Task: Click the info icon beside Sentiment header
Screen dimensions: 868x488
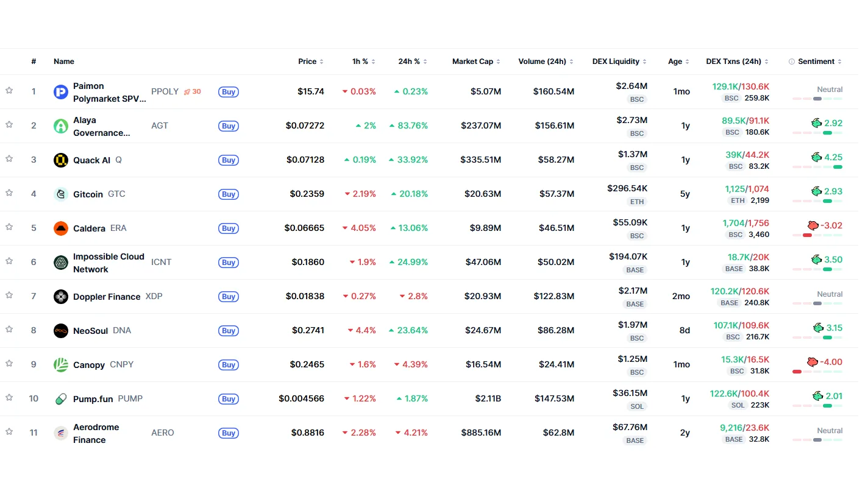Action: point(792,62)
